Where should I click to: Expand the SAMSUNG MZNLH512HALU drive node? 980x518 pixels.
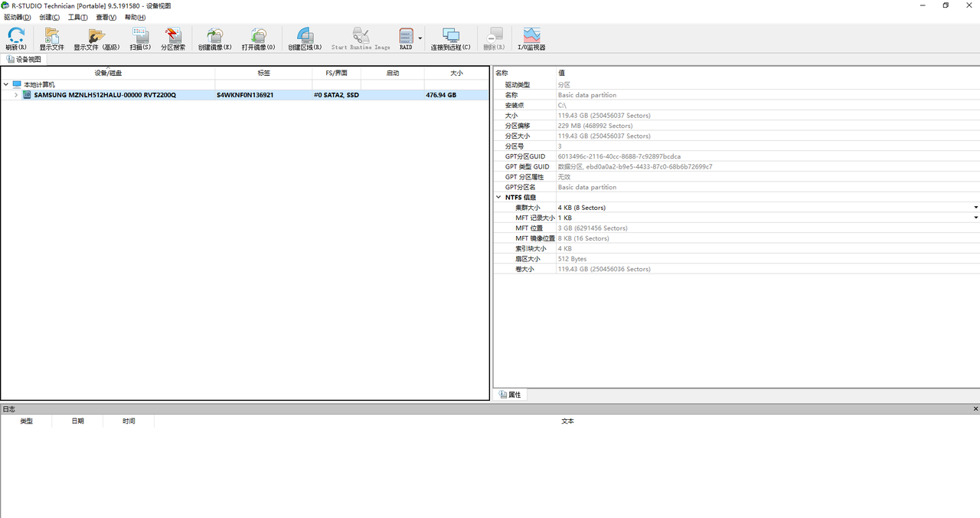[16, 95]
